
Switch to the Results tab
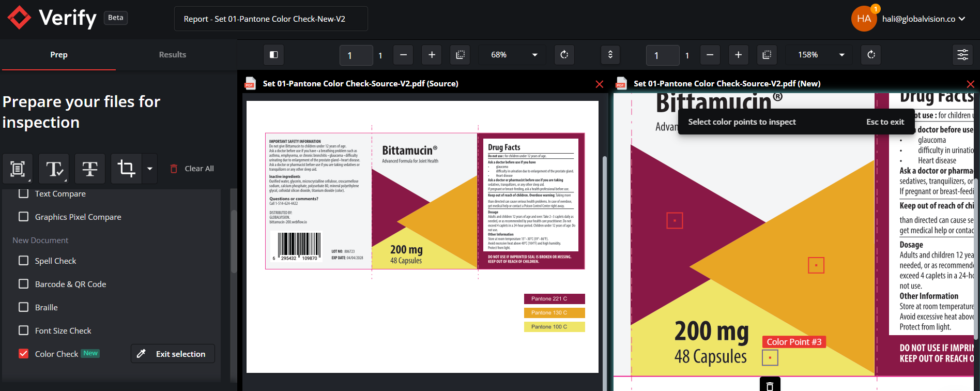(x=173, y=55)
